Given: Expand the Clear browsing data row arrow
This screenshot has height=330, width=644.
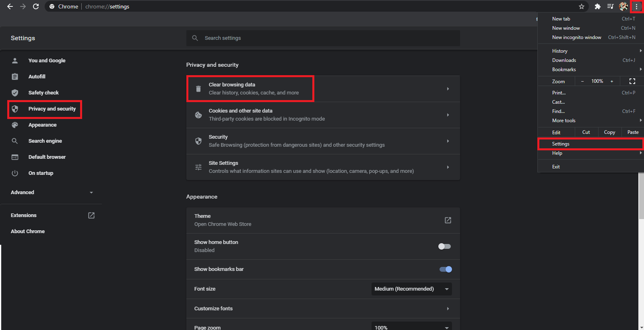Looking at the screenshot, I should 448,89.
